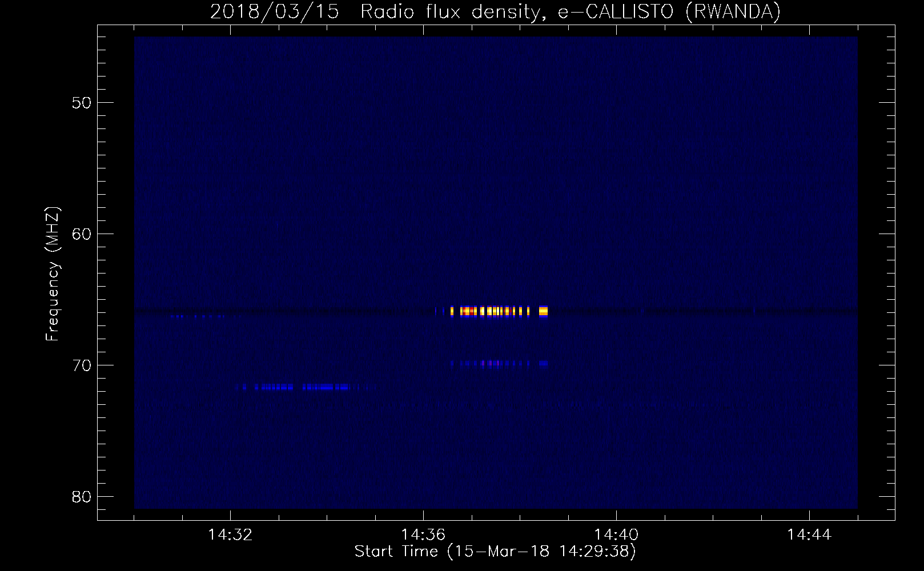Click the 'Start Time (15-Mar-18 14:29:38)' x-axis label
This screenshot has width=924, height=571.
coord(495,552)
